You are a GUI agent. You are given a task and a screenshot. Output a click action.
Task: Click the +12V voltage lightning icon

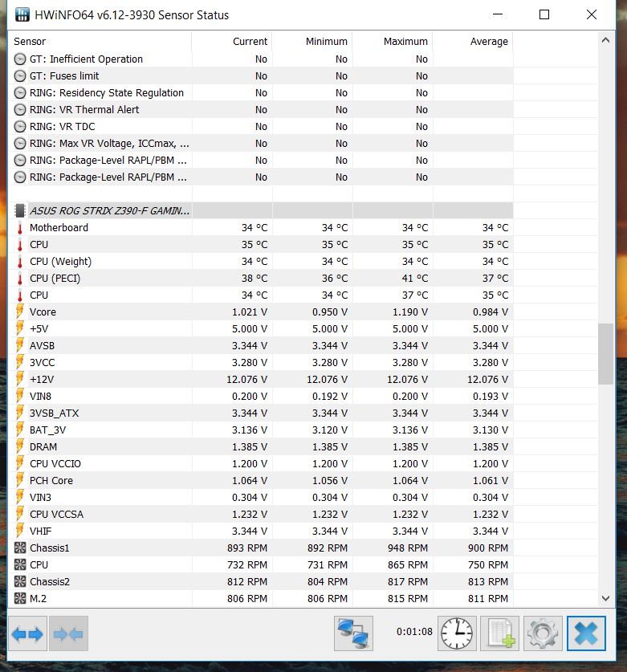(20, 379)
